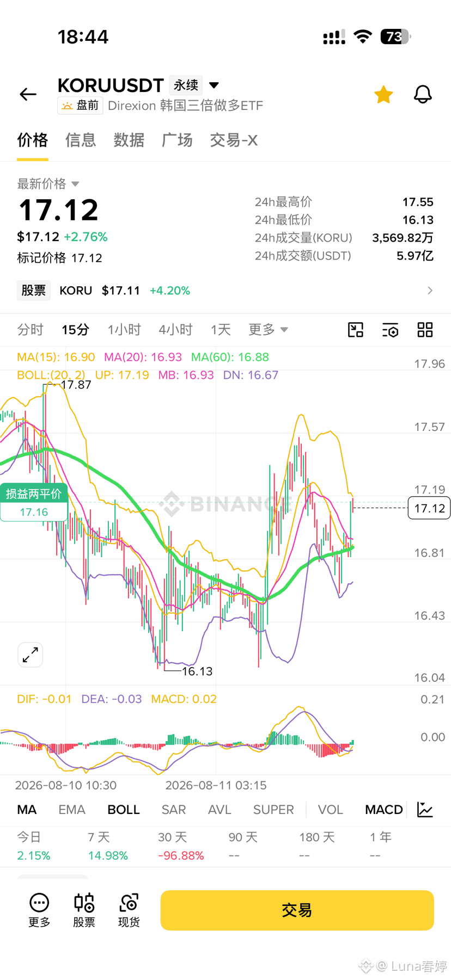Tap the 17.87 high marker on chart
Image resolution: width=451 pixels, height=980 pixels.
76,385
